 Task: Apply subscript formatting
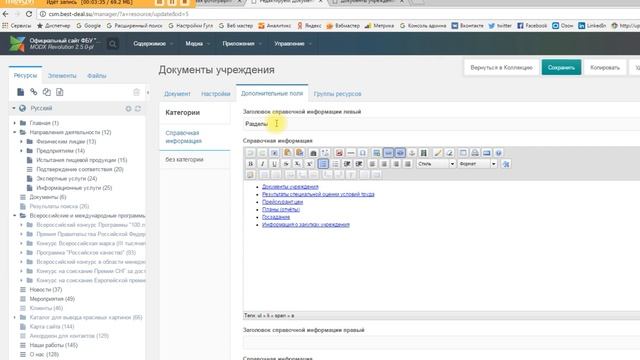click(298, 164)
